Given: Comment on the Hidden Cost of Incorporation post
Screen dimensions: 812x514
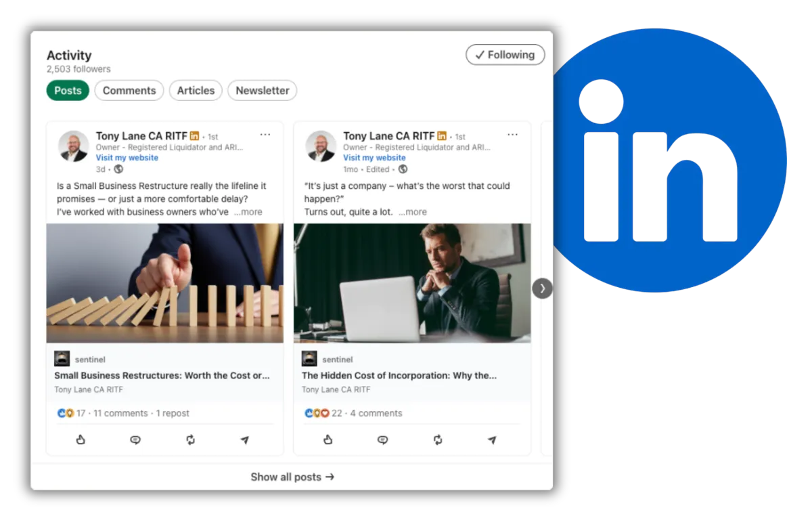Looking at the screenshot, I should pos(383,440).
